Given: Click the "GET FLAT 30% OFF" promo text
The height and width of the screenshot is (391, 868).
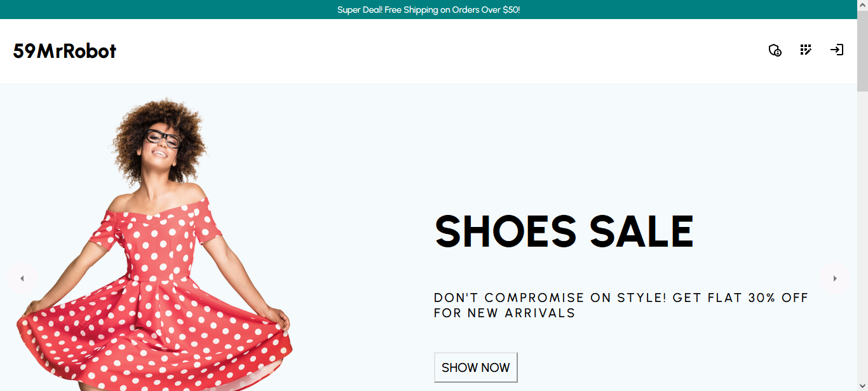Looking at the screenshot, I should coord(740,298).
